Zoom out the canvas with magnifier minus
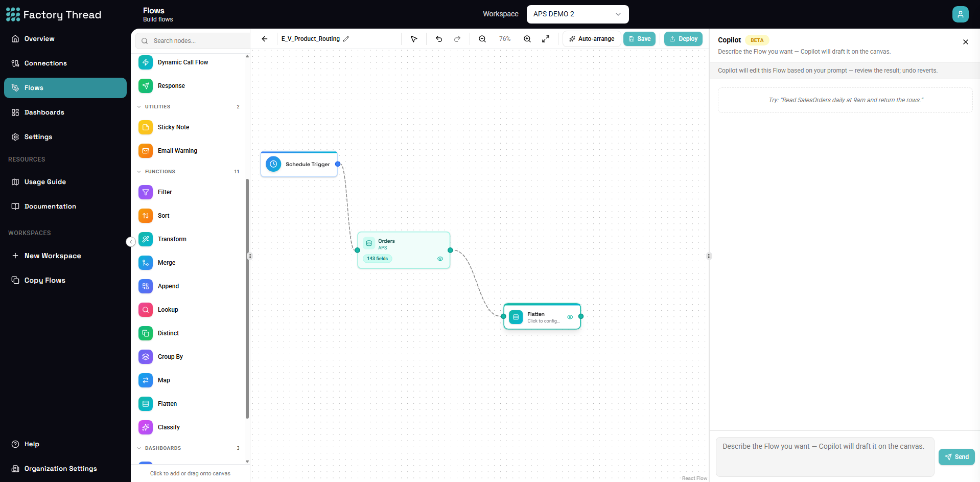Image resolution: width=980 pixels, height=482 pixels. [482, 39]
